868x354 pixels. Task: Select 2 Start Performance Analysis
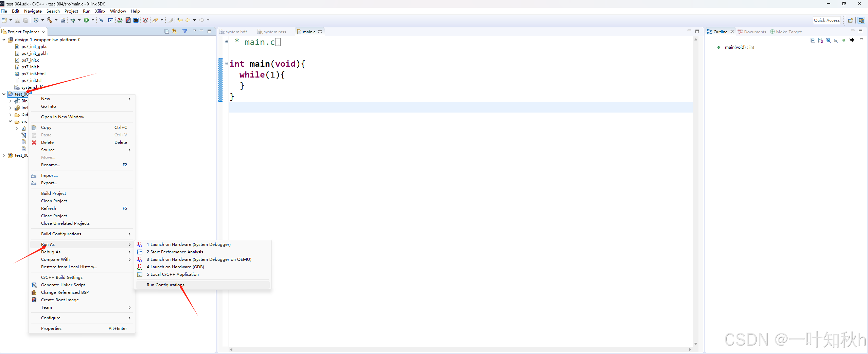coord(202,252)
